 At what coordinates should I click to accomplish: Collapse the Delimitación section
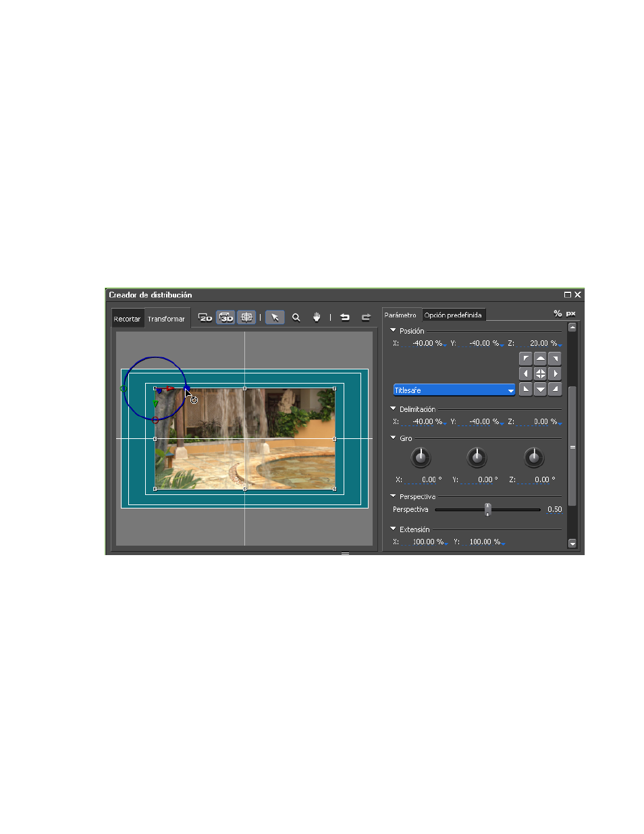point(393,409)
